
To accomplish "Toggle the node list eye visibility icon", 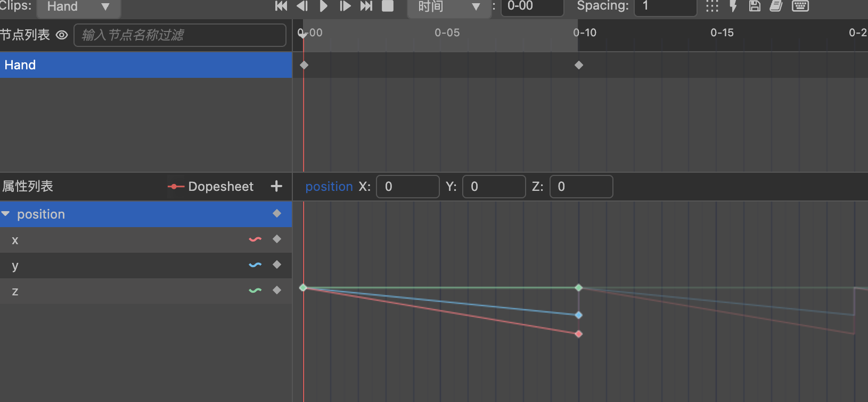I will (x=62, y=35).
